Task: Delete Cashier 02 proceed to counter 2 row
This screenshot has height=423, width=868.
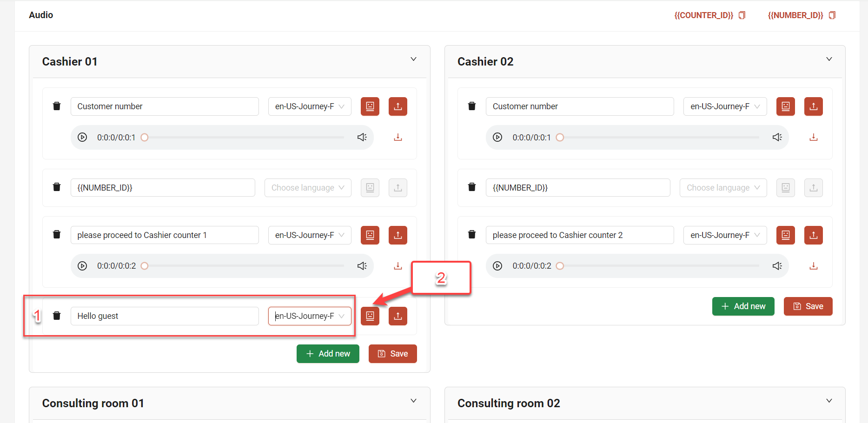Action: click(x=472, y=234)
